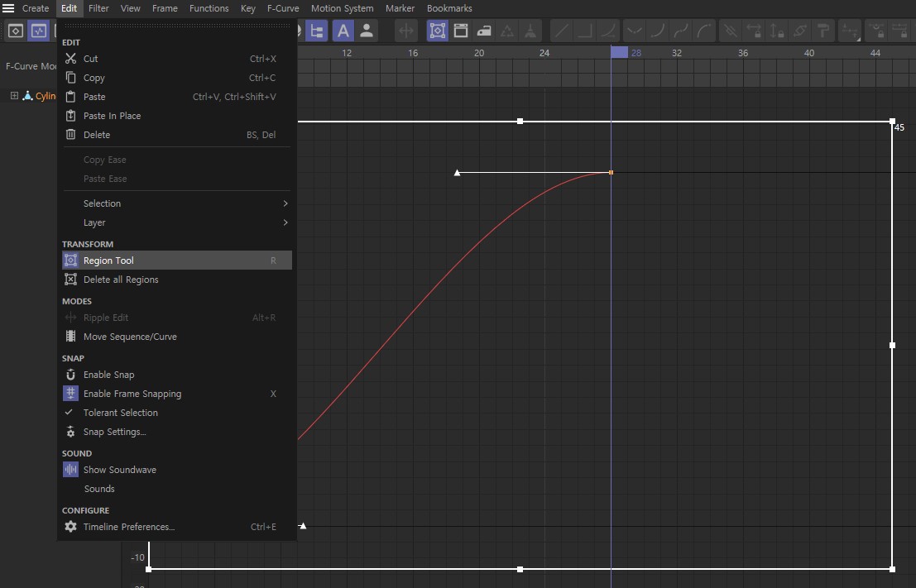Toggle Show Soundwave

click(177, 470)
